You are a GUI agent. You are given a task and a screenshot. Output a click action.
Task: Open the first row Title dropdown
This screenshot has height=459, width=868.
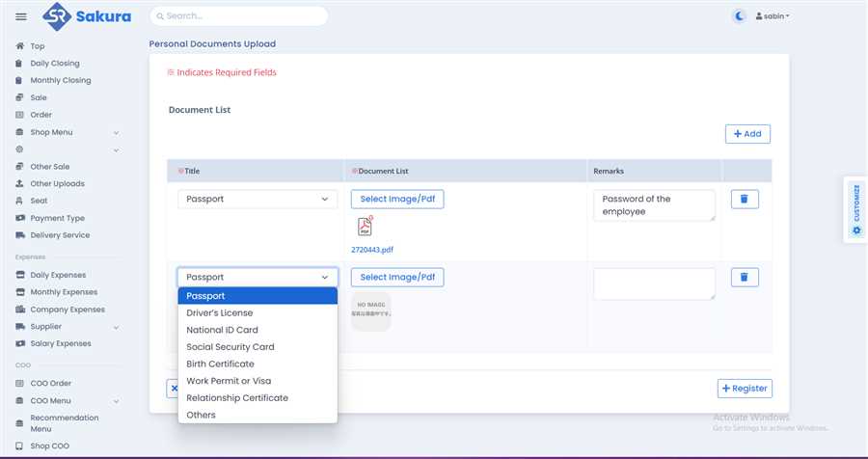(257, 199)
